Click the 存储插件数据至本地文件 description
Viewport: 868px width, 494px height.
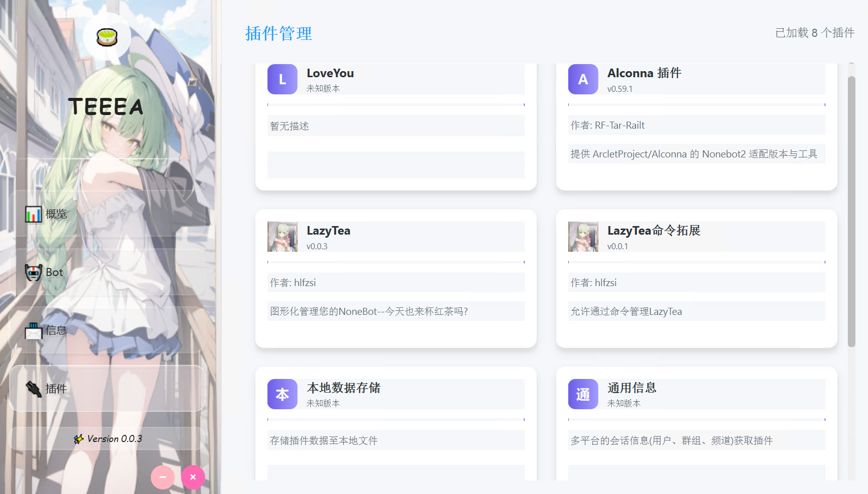pos(323,441)
